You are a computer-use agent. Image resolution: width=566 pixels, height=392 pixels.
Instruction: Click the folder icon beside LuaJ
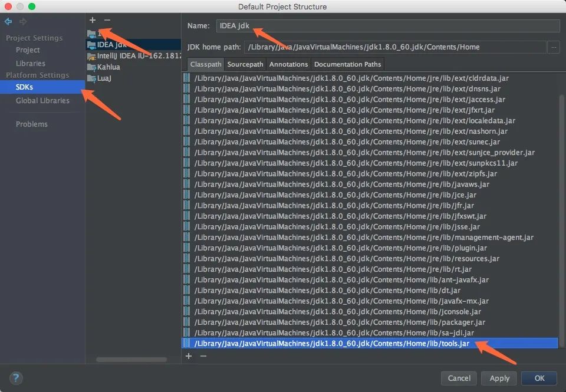pos(91,78)
